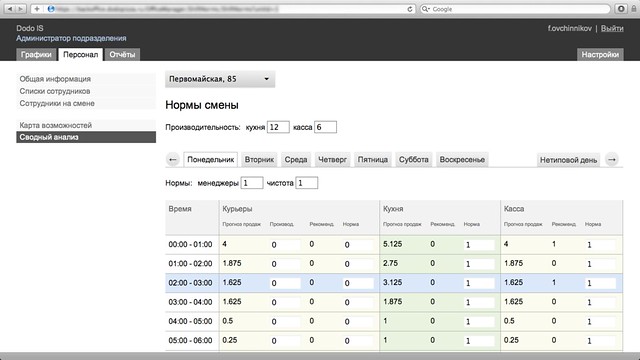640x360 pixels.
Task: Click the Курьеры column header
Action: coord(237,209)
